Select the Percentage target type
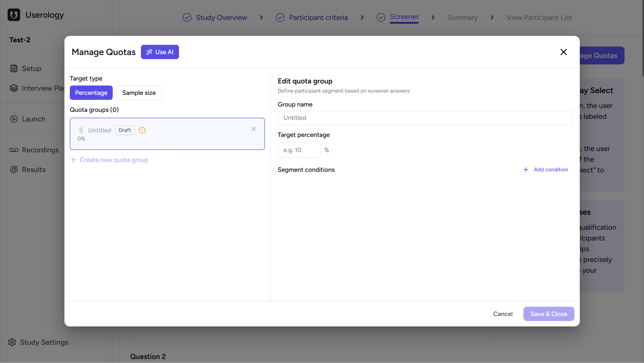The image size is (644, 363). coord(91,93)
